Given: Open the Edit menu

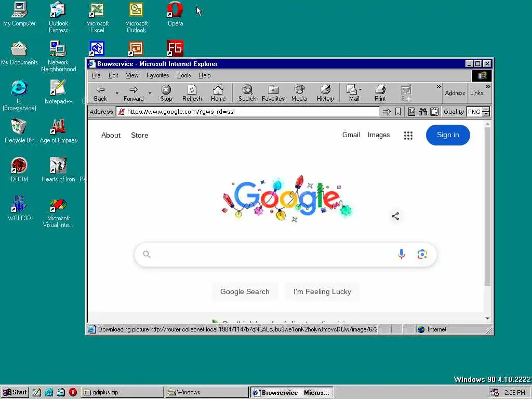Looking at the screenshot, I should (113, 75).
